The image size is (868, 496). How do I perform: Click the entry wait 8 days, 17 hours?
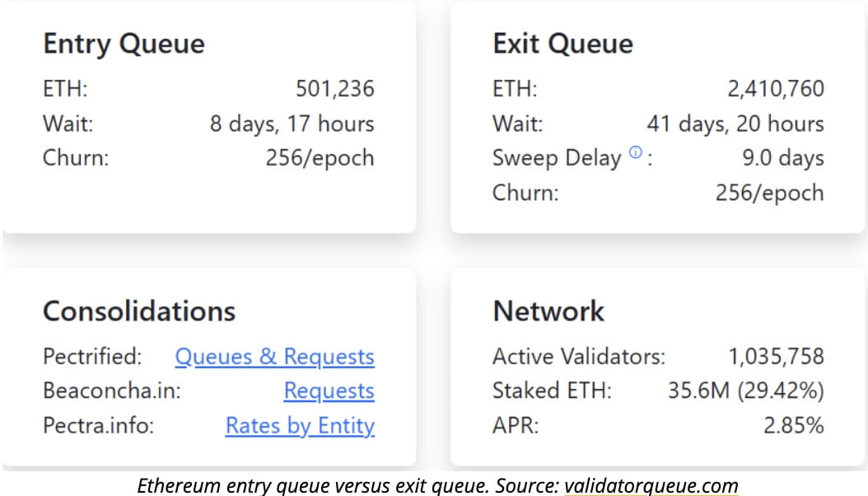click(x=292, y=124)
